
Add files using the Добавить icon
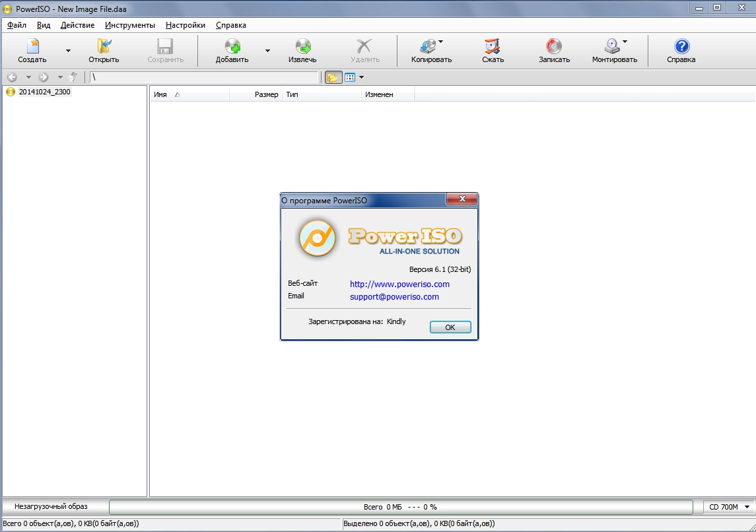232,46
